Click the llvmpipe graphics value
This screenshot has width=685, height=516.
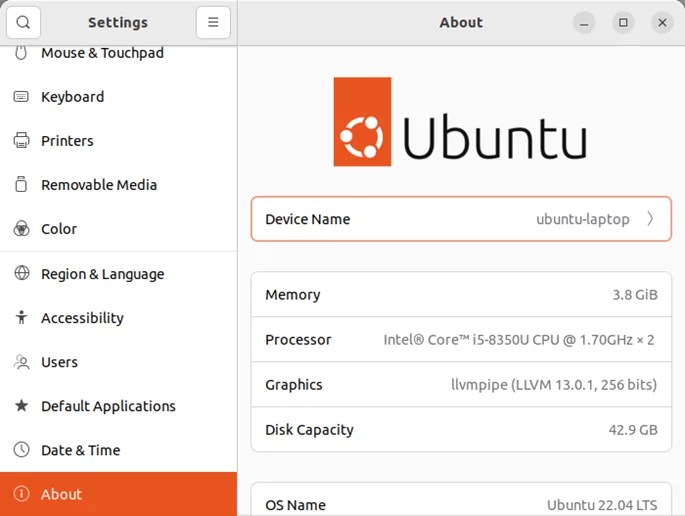click(x=554, y=385)
